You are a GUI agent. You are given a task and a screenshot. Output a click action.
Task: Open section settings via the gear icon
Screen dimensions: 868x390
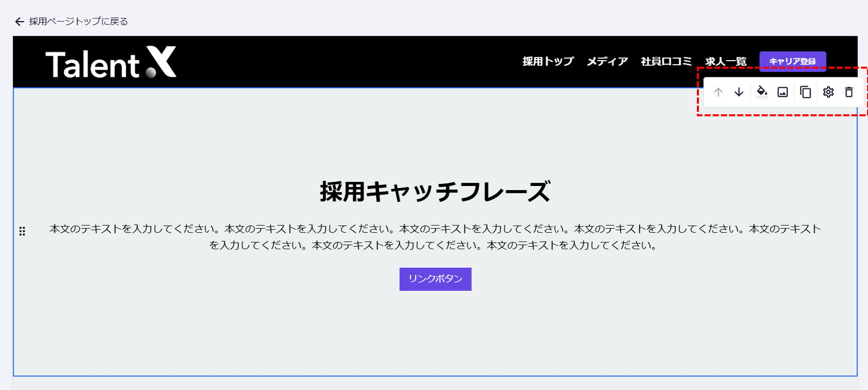tap(828, 92)
